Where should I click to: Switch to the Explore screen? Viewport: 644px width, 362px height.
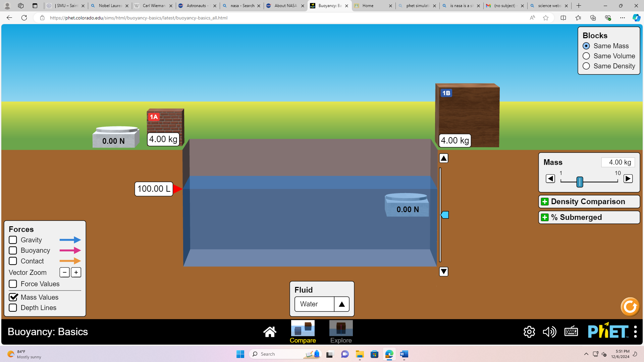pos(341,332)
